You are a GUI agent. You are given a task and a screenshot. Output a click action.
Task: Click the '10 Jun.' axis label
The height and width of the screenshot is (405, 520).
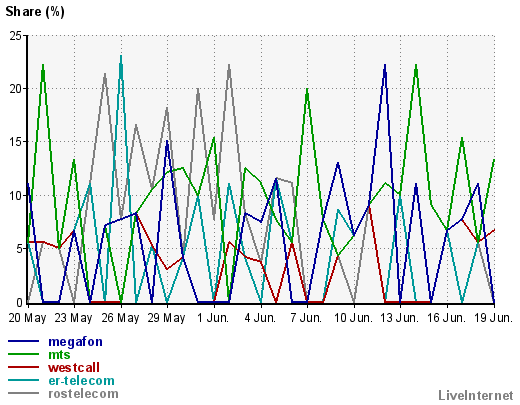pos(353,318)
